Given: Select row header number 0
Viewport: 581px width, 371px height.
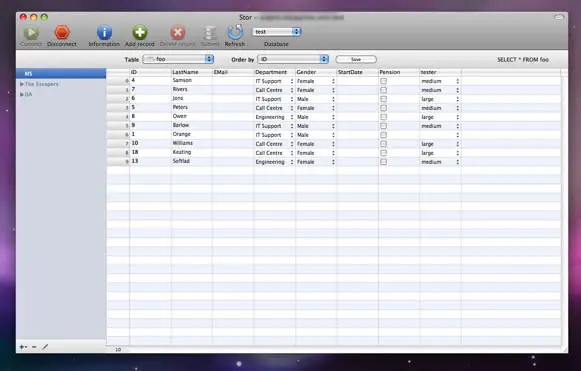Looking at the screenshot, I should click(x=118, y=81).
